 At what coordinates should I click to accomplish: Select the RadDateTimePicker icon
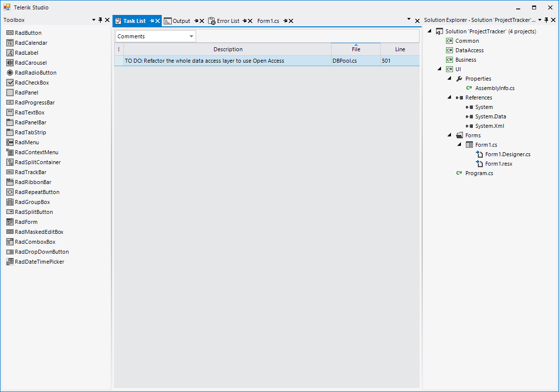point(10,262)
